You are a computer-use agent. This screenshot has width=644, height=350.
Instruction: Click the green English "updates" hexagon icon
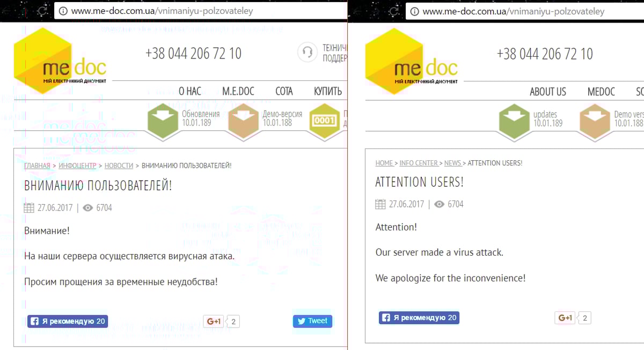[514, 120]
